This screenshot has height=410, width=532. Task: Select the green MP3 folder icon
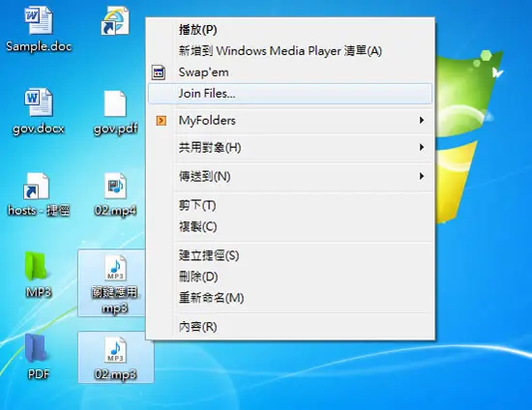coord(36,267)
